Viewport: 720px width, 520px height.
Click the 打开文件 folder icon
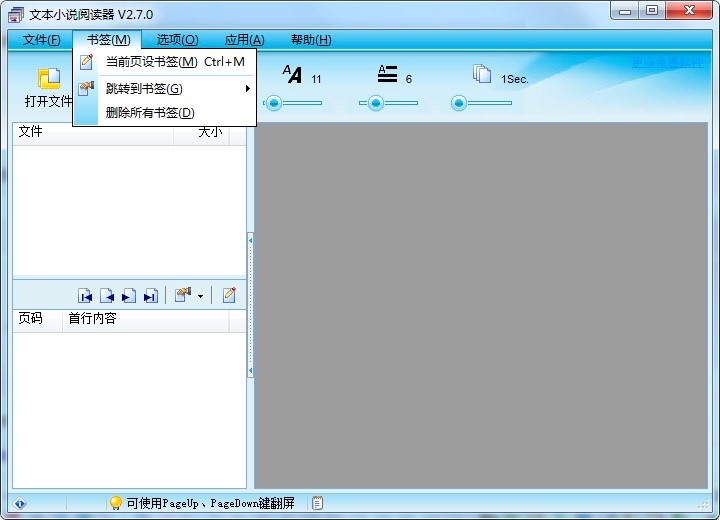point(49,79)
